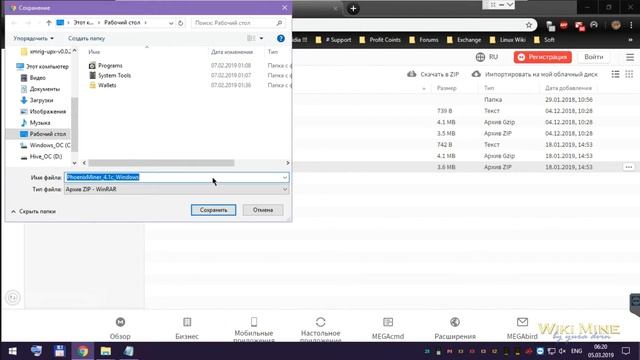This screenshot has height=360, width=640.
Task: Switch MEGA to list view icon
Action: pos(615,74)
